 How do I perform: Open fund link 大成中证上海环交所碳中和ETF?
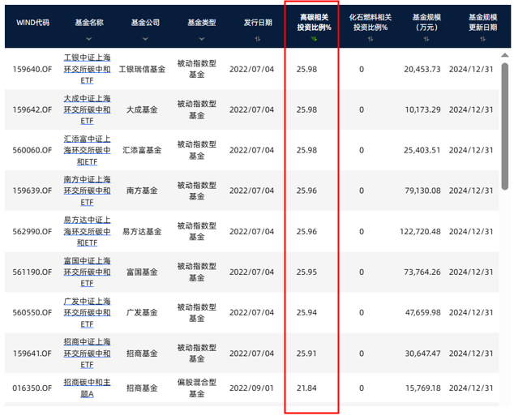pyautogui.click(x=87, y=109)
